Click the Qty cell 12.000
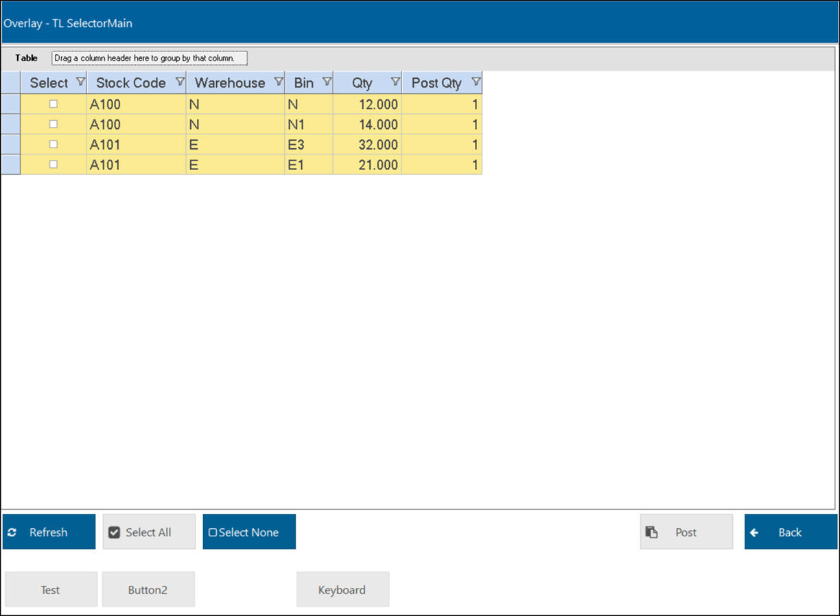The width and height of the screenshot is (840, 616). (x=367, y=104)
